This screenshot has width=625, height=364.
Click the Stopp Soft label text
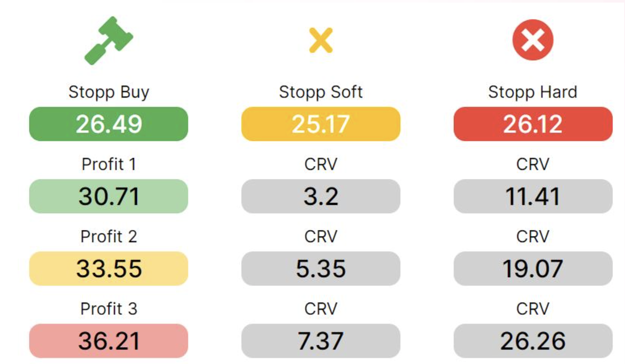[x=321, y=92]
